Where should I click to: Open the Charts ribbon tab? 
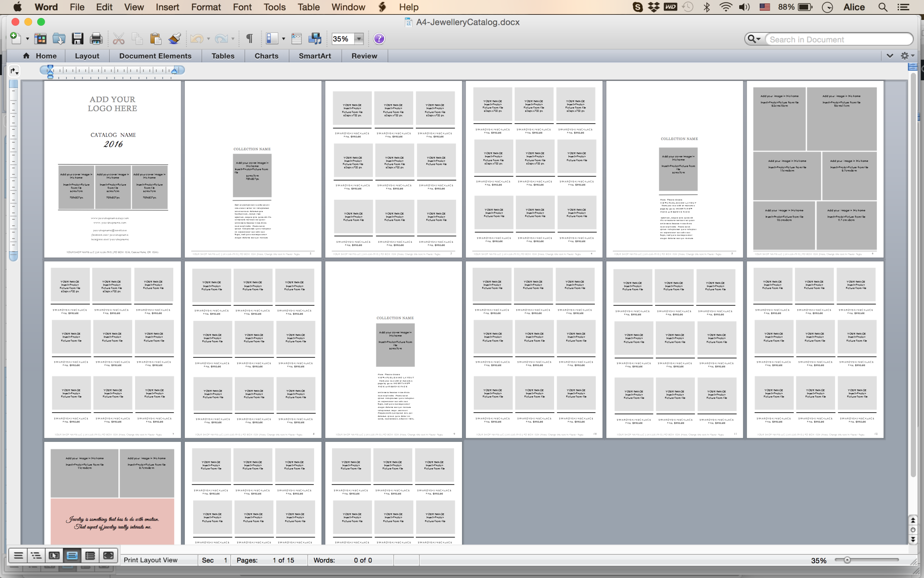point(266,56)
